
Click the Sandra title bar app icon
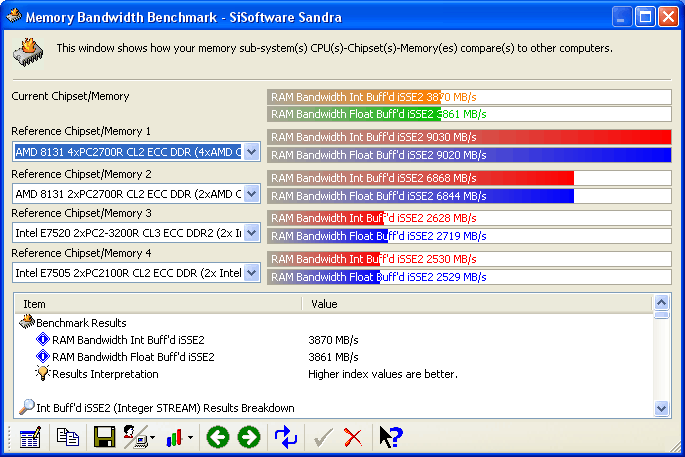tap(14, 16)
